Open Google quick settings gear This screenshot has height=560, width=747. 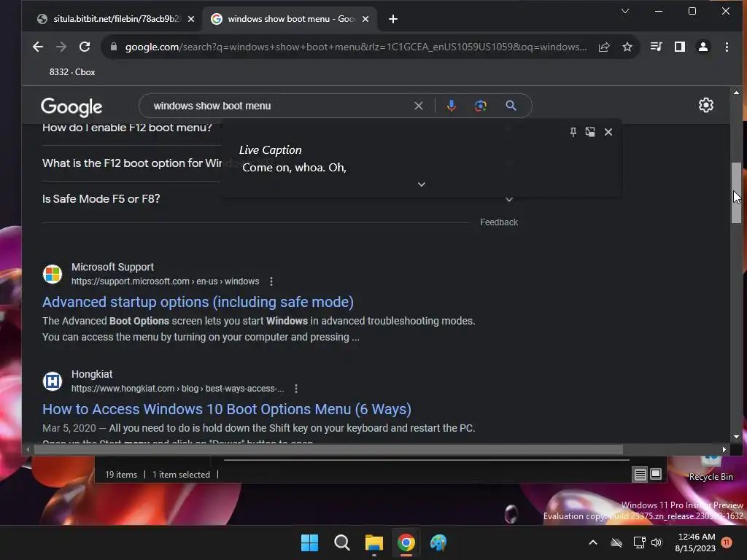tap(706, 105)
